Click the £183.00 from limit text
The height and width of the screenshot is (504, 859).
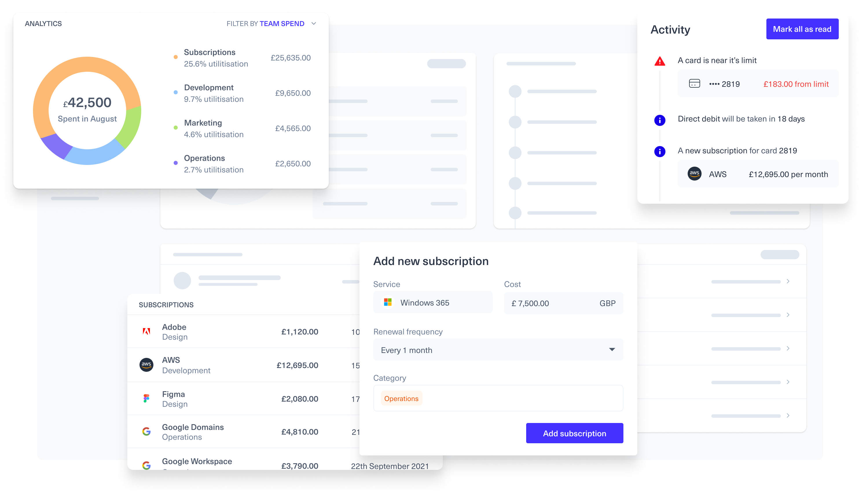point(796,84)
